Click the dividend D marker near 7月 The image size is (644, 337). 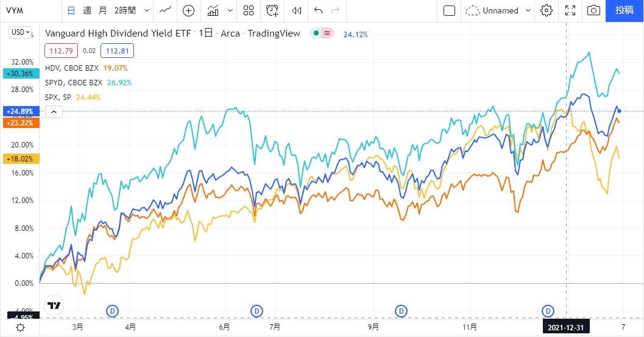point(257,311)
